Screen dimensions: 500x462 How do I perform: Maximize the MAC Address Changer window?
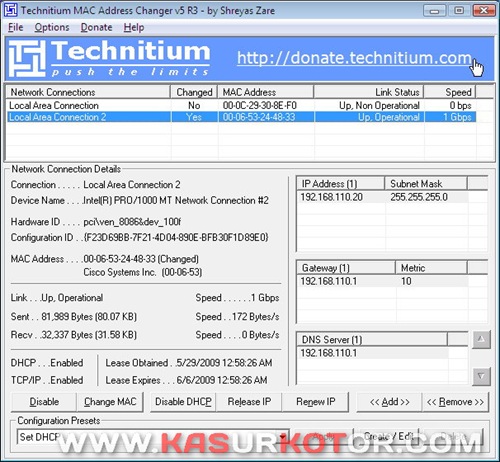(x=459, y=10)
